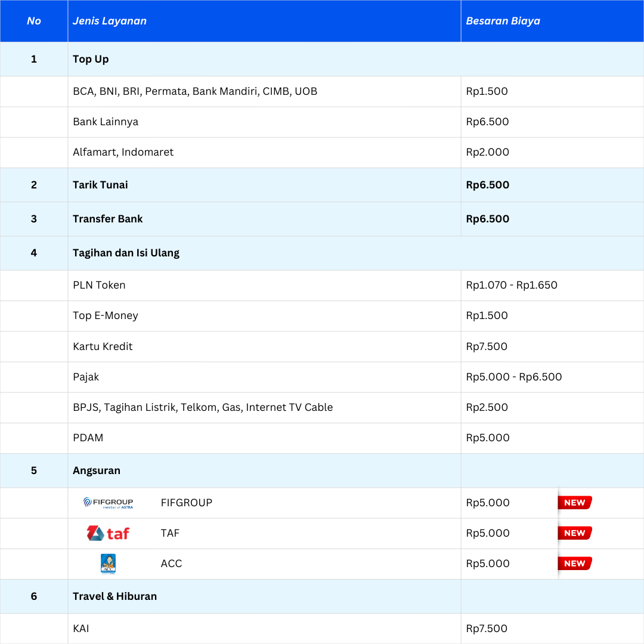
Task: Select the Angsuran section heading
Action: click(x=97, y=470)
